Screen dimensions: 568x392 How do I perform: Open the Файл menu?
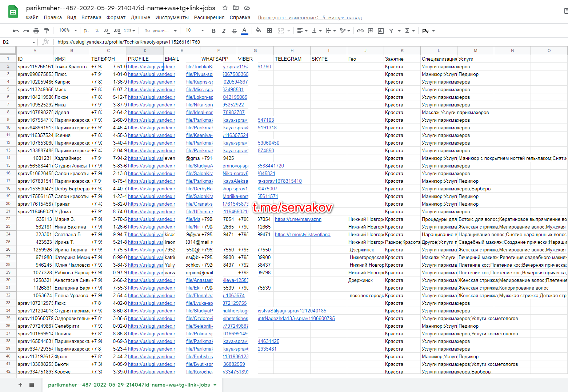[32, 17]
